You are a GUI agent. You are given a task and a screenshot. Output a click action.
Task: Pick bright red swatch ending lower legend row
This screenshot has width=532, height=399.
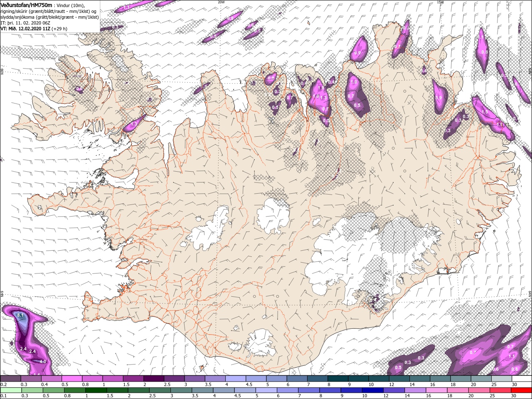(x=521, y=390)
